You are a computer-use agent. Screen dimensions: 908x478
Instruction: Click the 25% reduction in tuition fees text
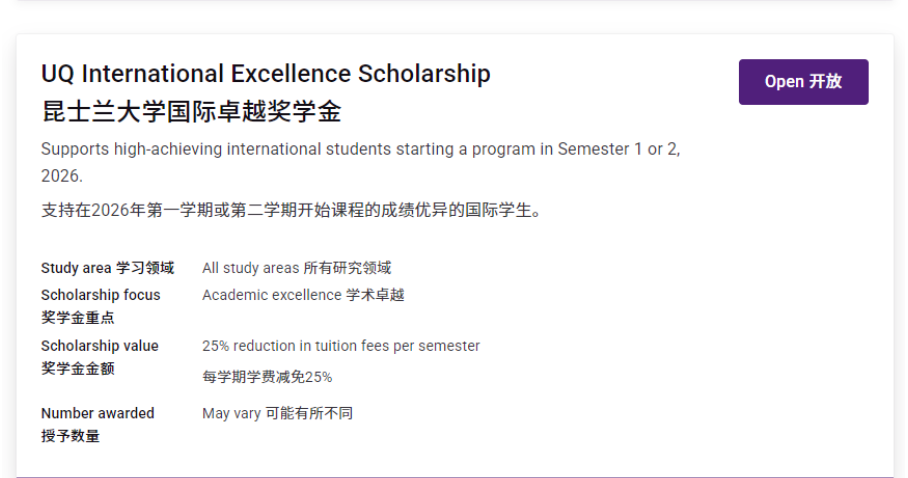pos(341,346)
